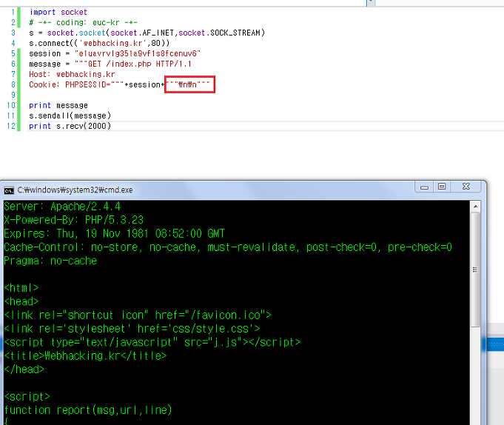Click the Webhacking.kr title tag line
504x425 pixels.
click(x=85, y=355)
